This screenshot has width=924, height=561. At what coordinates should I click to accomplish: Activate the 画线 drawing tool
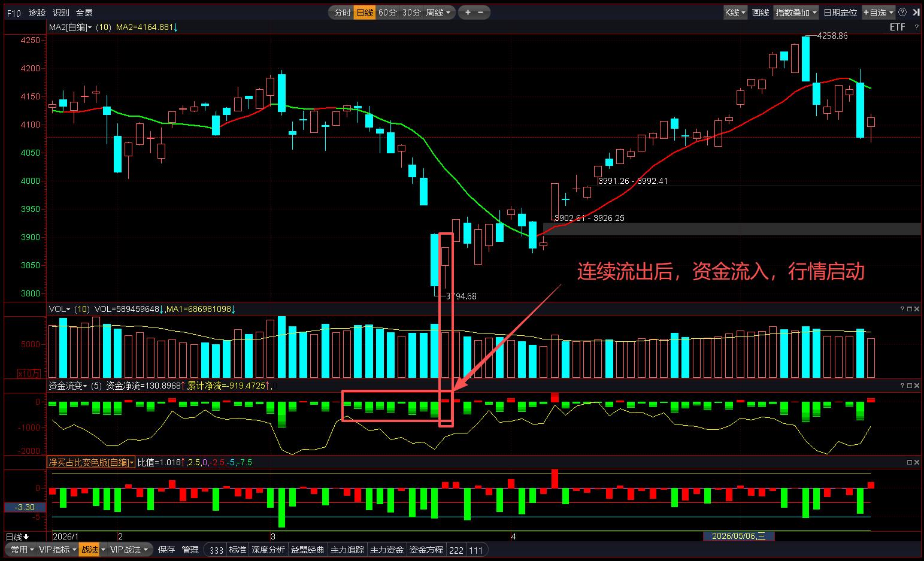[x=761, y=13]
